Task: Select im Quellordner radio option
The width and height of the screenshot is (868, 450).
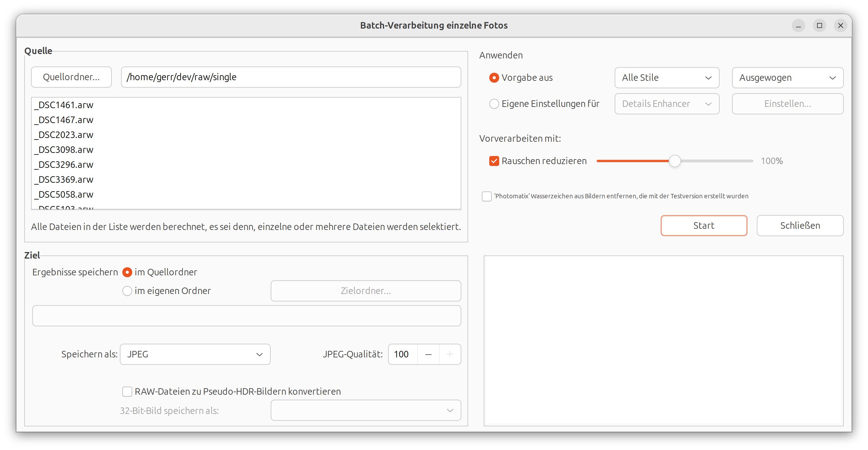Action: [127, 272]
